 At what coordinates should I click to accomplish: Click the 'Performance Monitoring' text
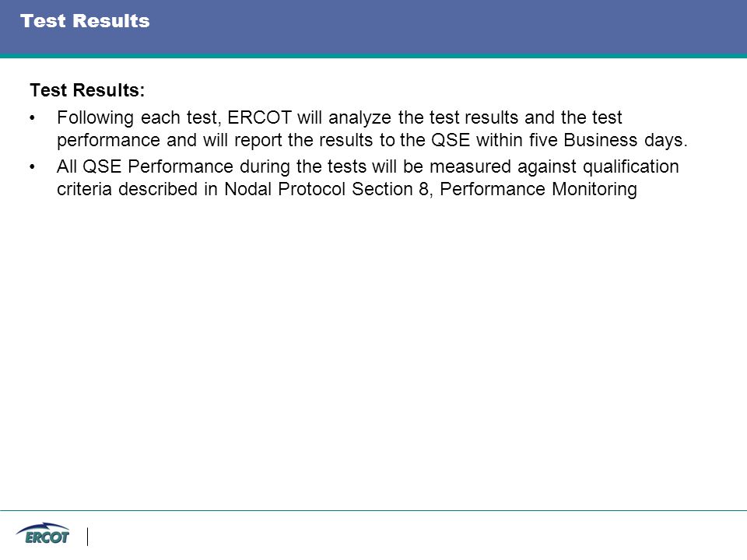click(x=538, y=190)
